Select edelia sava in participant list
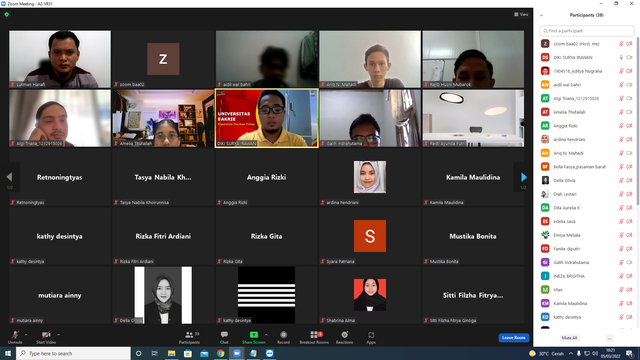The width and height of the screenshot is (640, 360). pyautogui.click(x=587, y=221)
